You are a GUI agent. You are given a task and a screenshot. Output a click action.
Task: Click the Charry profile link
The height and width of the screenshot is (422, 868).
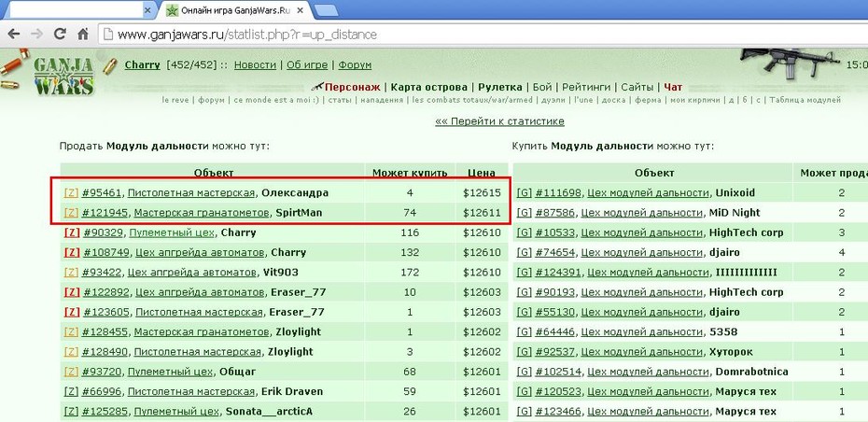click(x=142, y=64)
